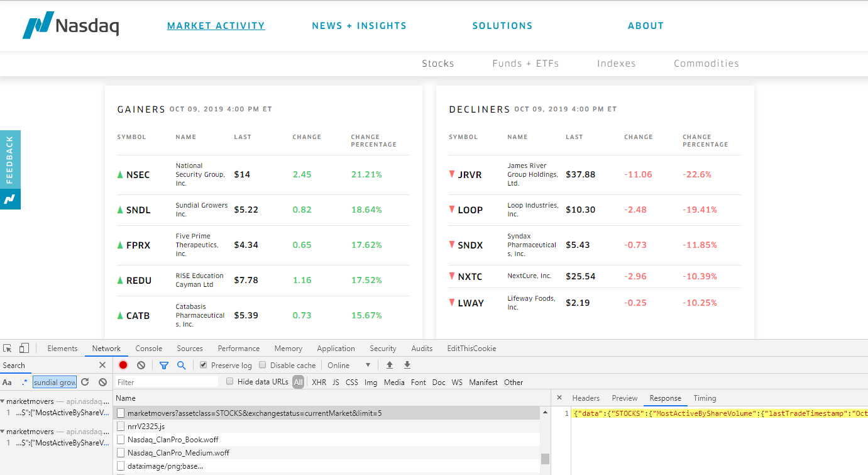Close the Search sidebar

coord(102,365)
